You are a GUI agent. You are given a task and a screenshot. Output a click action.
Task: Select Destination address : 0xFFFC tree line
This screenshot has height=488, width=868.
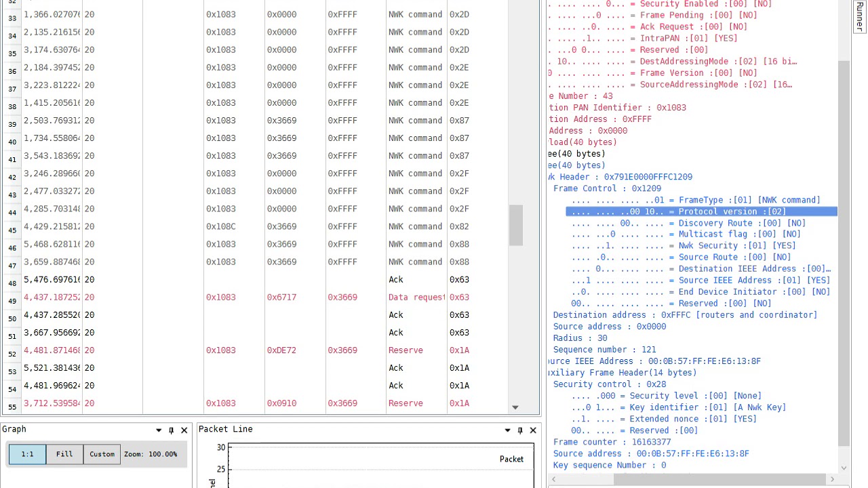tap(685, 315)
